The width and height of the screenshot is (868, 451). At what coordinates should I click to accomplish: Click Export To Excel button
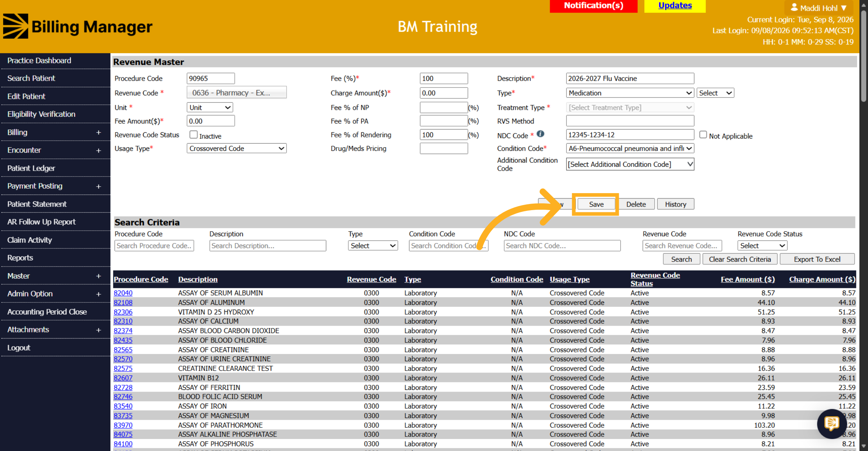point(817,259)
